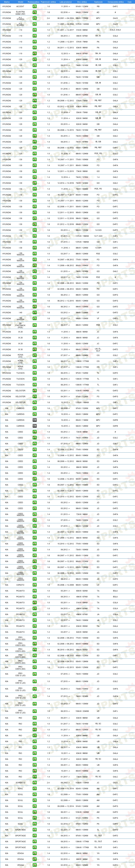
Task: Click the SORENTO model cell
Action: click(x=20, y=783)
